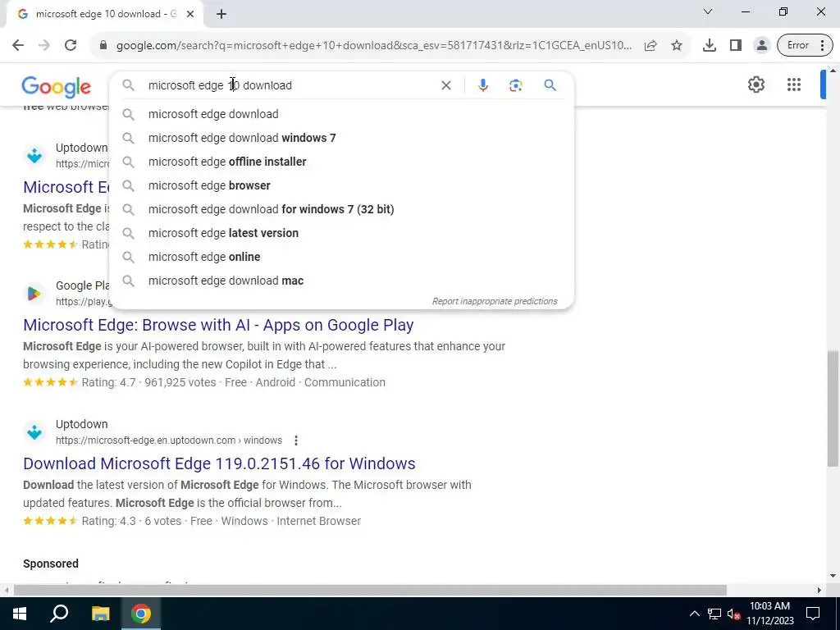This screenshot has height=630, width=840.
Task: Go to the Google homepage logo
Action: [x=57, y=86]
